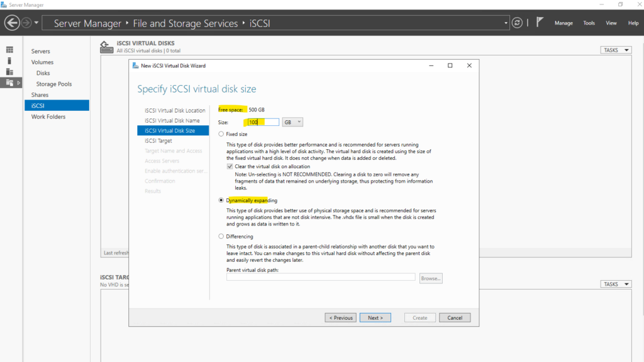Uncheck Clear the virtual disk on allocation
Viewport: 644px width, 362px height.
coord(230,166)
